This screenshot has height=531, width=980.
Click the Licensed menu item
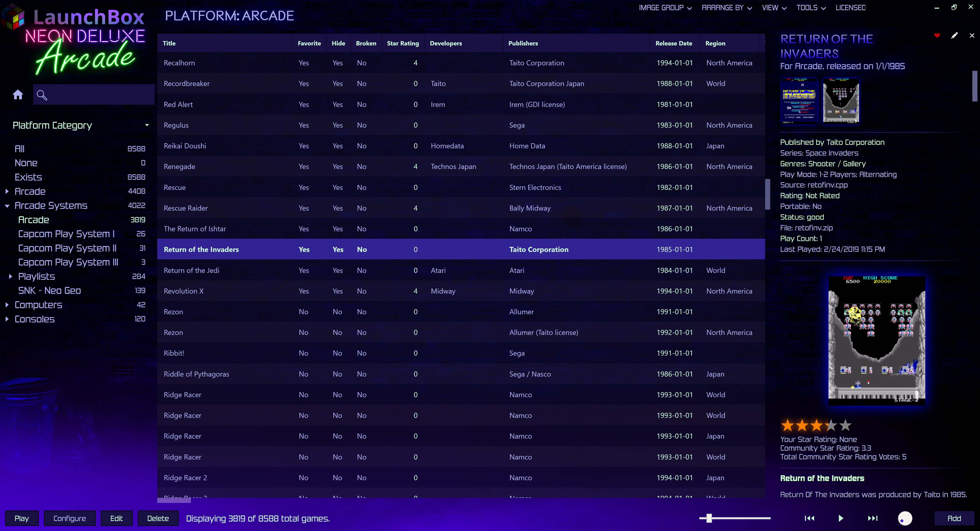click(x=850, y=8)
